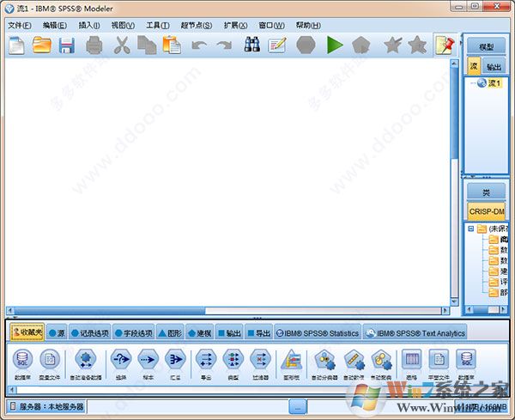This screenshot has height=420, width=515.
Task: Click the first gray star supernode icon
Action: pos(392,45)
